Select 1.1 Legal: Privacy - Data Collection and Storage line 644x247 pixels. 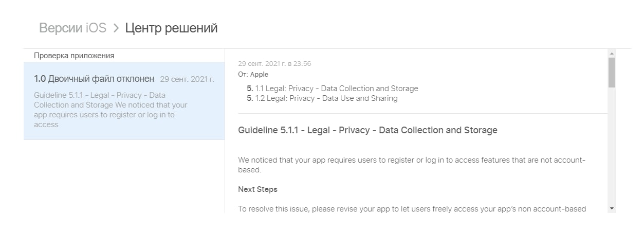coord(337,89)
